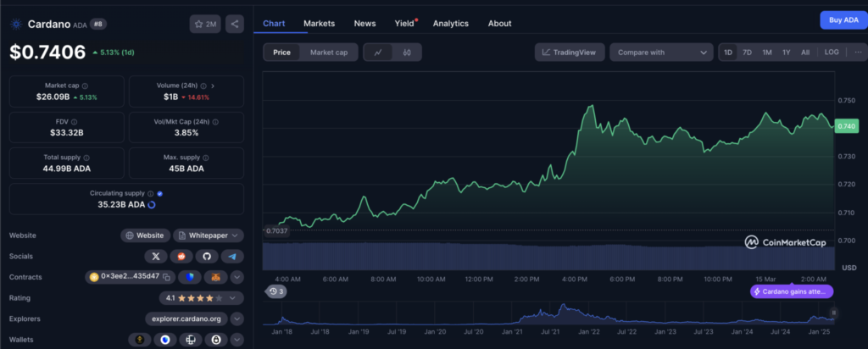Copy the contract address 0x3ee2...435d47
Image resolution: width=868 pixels, height=349 pixels.
pyautogui.click(x=168, y=277)
